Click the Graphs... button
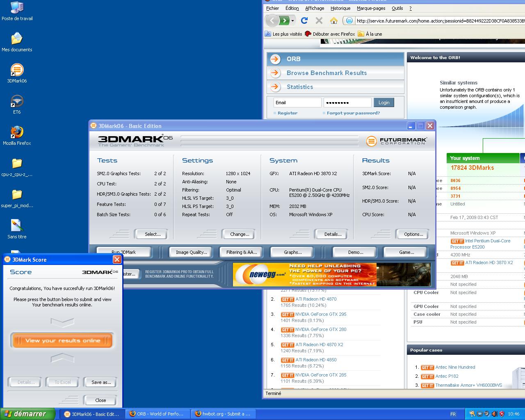Viewport: 525px width, 420px height. (292, 252)
